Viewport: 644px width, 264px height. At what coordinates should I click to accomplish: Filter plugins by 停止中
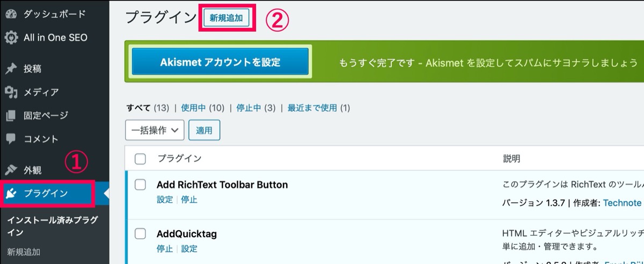coord(249,108)
